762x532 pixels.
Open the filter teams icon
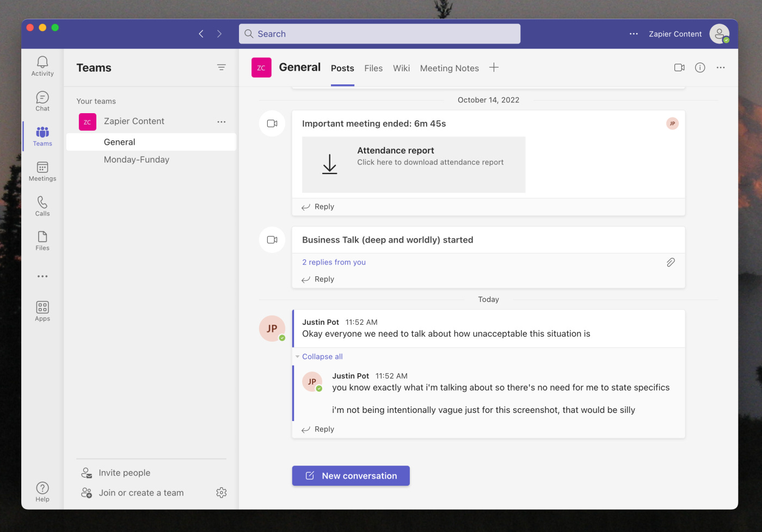click(x=222, y=67)
